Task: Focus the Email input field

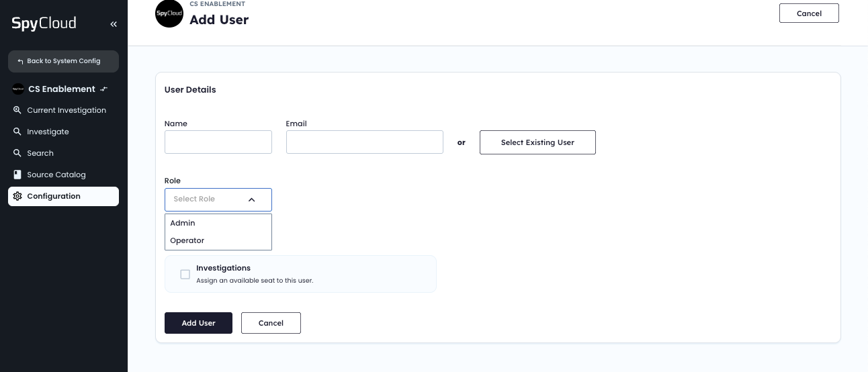Action: [365, 142]
